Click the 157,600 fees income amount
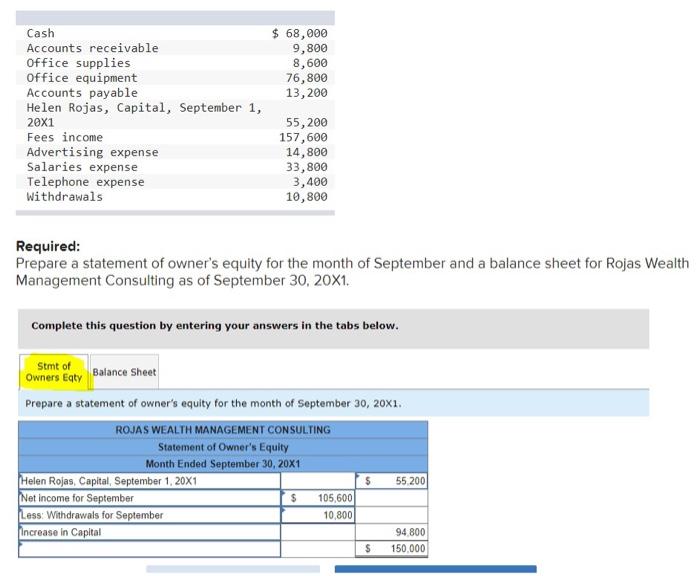The height and width of the screenshot is (576, 700). click(x=304, y=137)
